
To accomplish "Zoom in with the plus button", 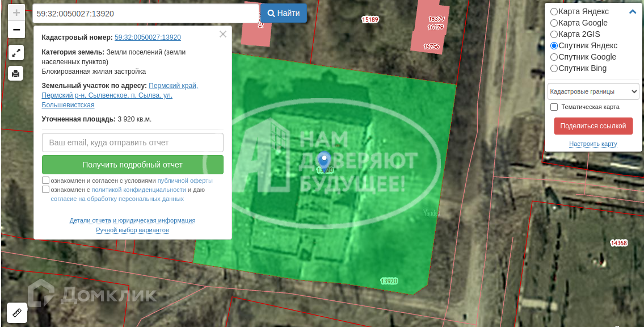I will tap(16, 12).
